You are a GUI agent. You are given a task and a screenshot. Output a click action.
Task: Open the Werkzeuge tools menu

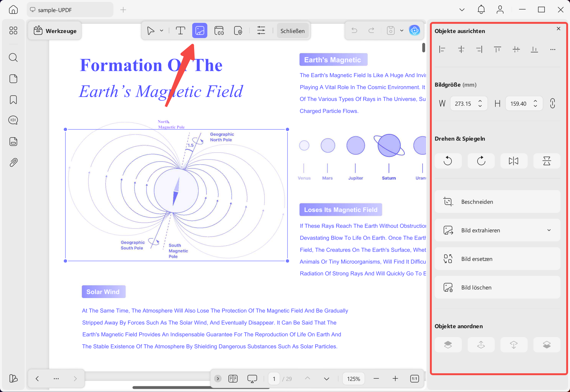click(x=55, y=31)
